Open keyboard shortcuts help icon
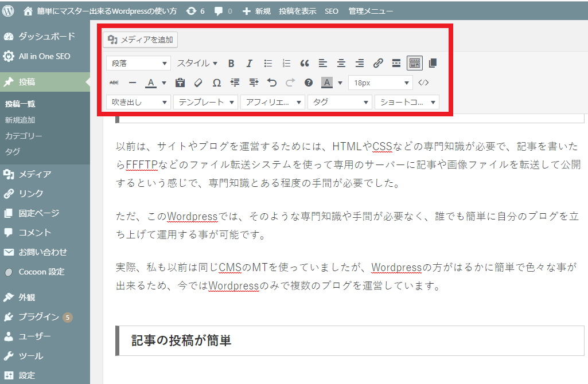Screen dimensions: 588x384 click(309, 83)
